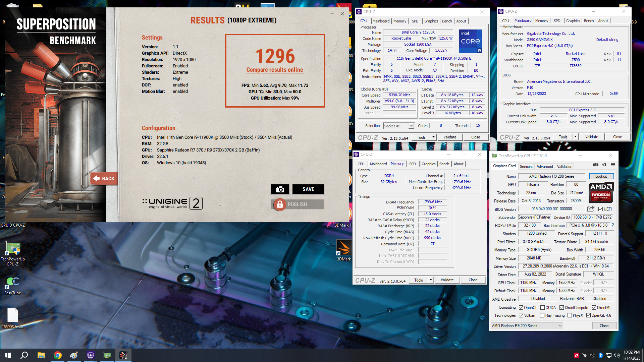Switch to Superposition via its taskbar icon

(x=123, y=355)
